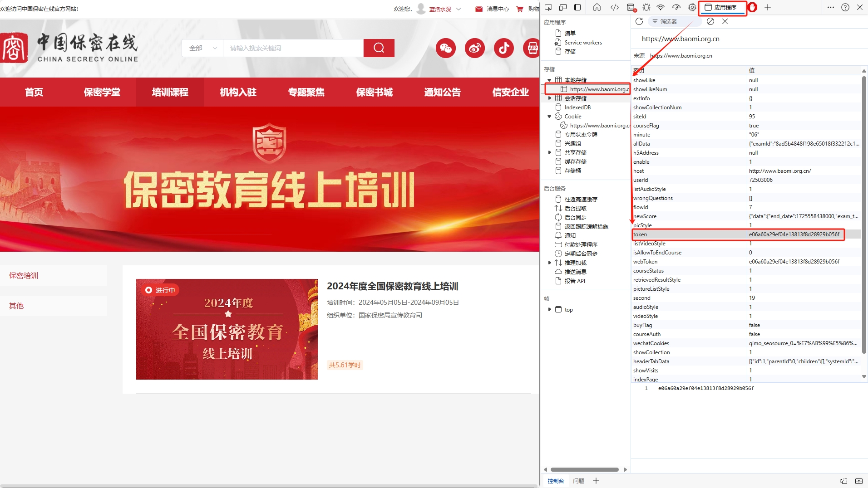Open the Network wifi icon
The height and width of the screenshot is (488, 868).
[661, 7]
